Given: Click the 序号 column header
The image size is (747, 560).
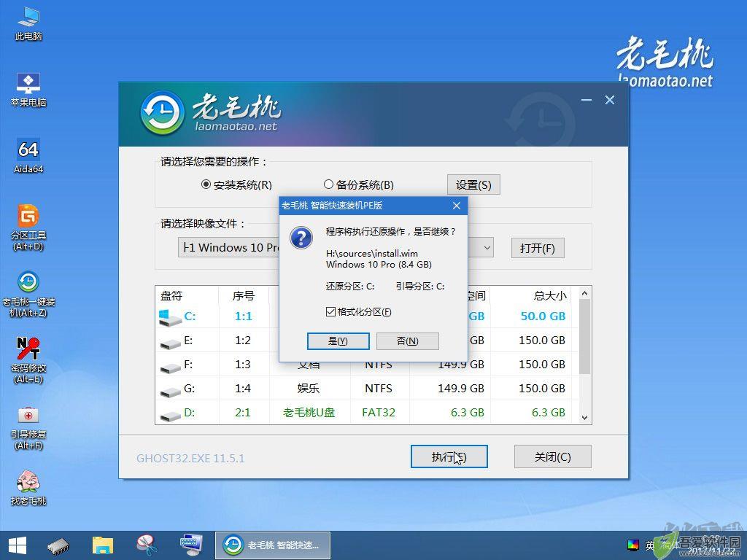Looking at the screenshot, I should click(x=244, y=296).
